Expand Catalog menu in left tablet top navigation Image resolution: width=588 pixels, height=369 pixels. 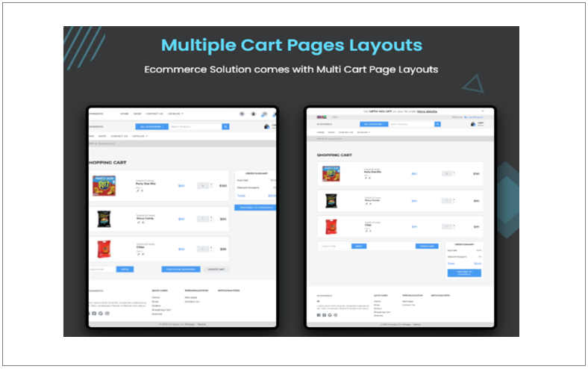[175, 114]
